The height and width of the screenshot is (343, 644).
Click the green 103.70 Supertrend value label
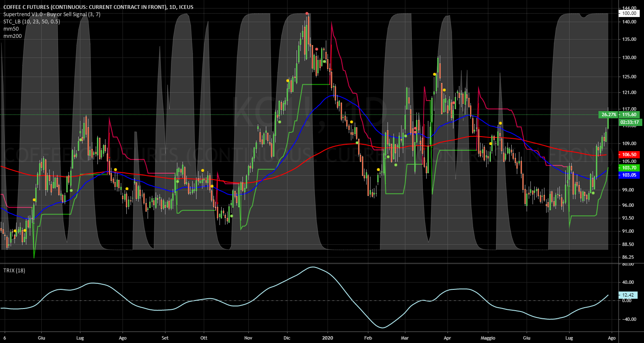click(x=630, y=168)
